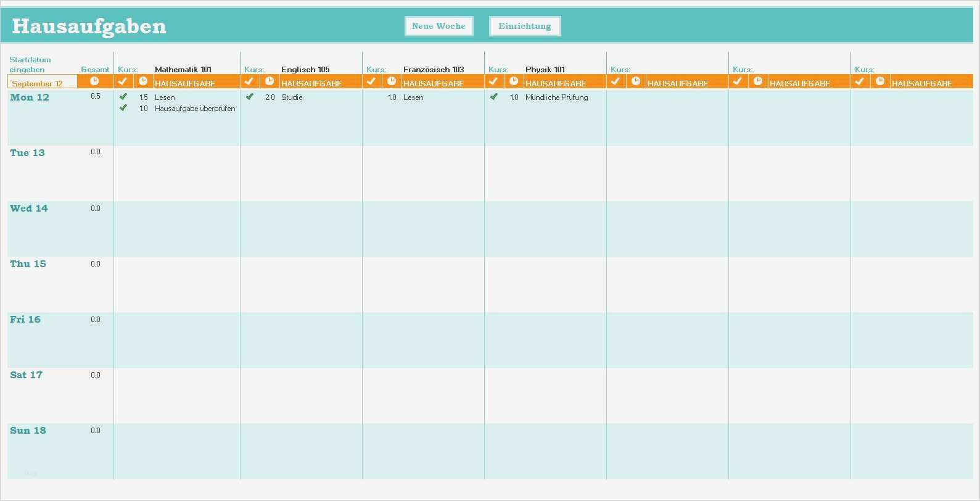Select the 1.5 hours value for Mathematik Lesen
Viewport: 980px width, 501px height.
click(x=144, y=97)
